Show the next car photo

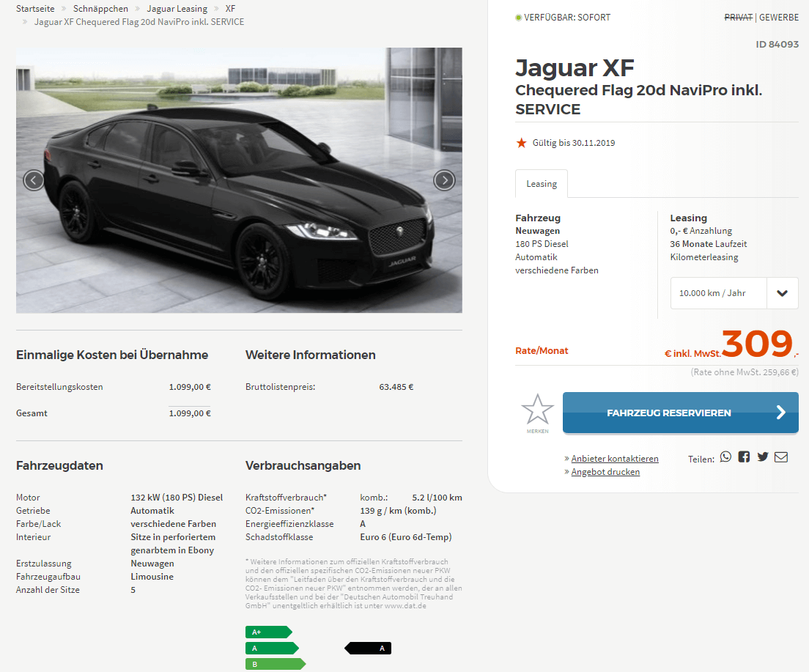444,180
